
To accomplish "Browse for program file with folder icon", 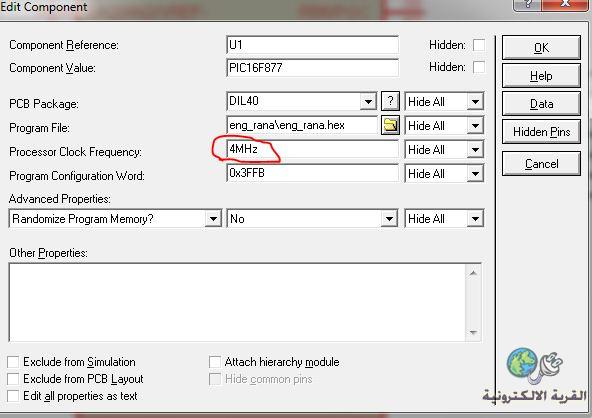I will click(x=390, y=125).
